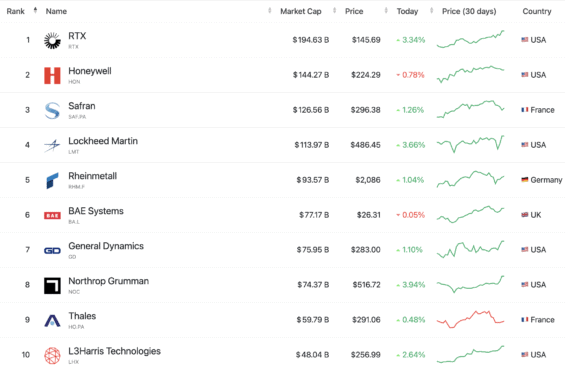Click the Today column header label
The height and width of the screenshot is (370, 565).
point(408,11)
